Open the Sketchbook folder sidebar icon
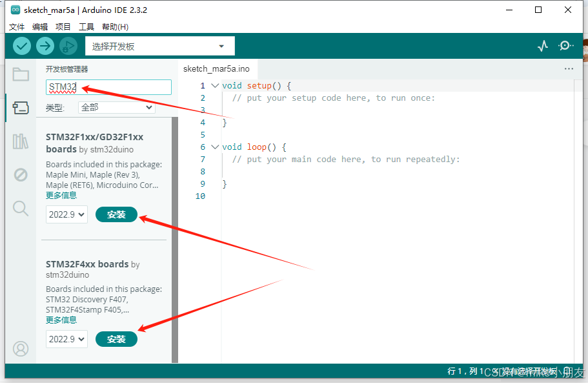The height and width of the screenshot is (383, 588). (21, 74)
